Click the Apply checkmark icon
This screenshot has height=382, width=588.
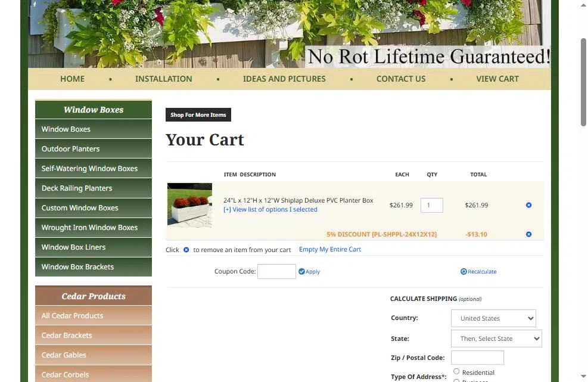click(301, 271)
